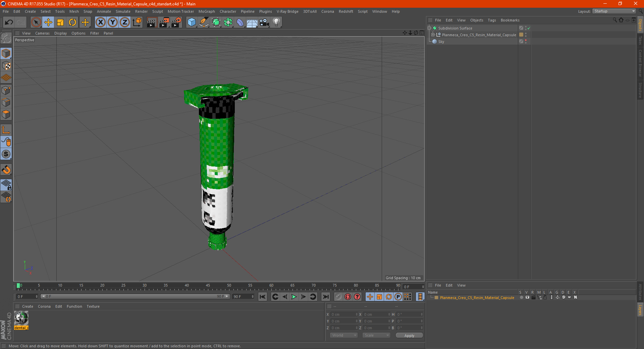This screenshot has height=349, width=644.
Task: Open the Floor environment icon
Action: (x=252, y=22)
